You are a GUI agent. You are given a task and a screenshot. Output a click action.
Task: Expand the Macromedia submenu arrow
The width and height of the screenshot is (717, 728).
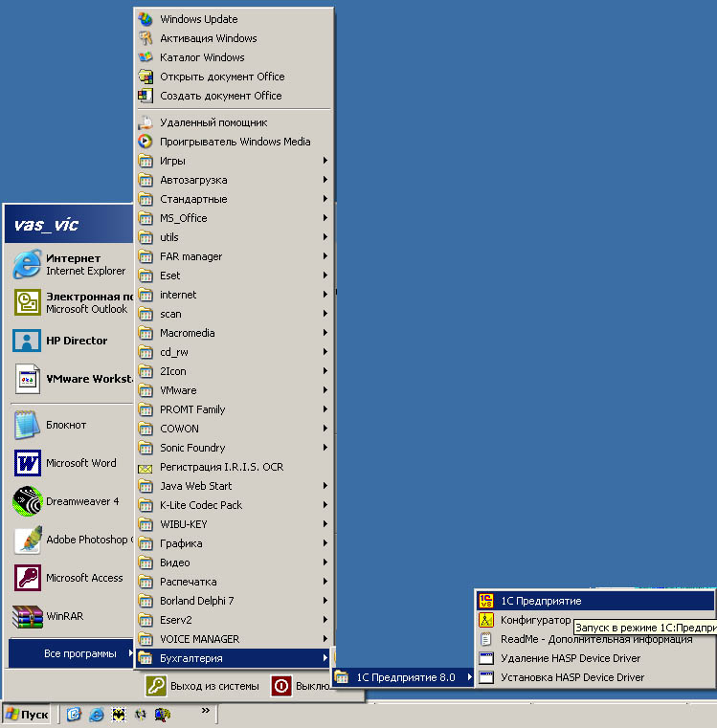click(325, 333)
